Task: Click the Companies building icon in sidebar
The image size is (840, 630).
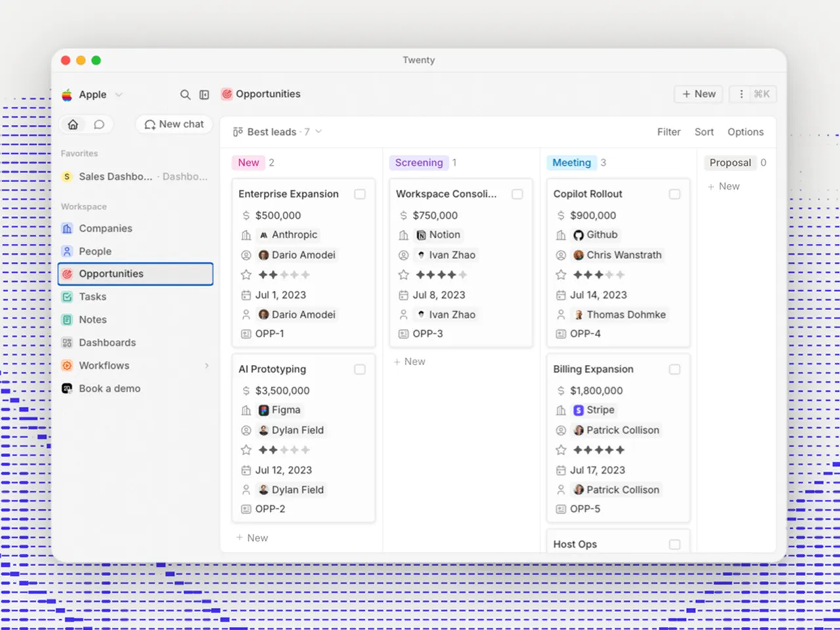Action: point(67,228)
